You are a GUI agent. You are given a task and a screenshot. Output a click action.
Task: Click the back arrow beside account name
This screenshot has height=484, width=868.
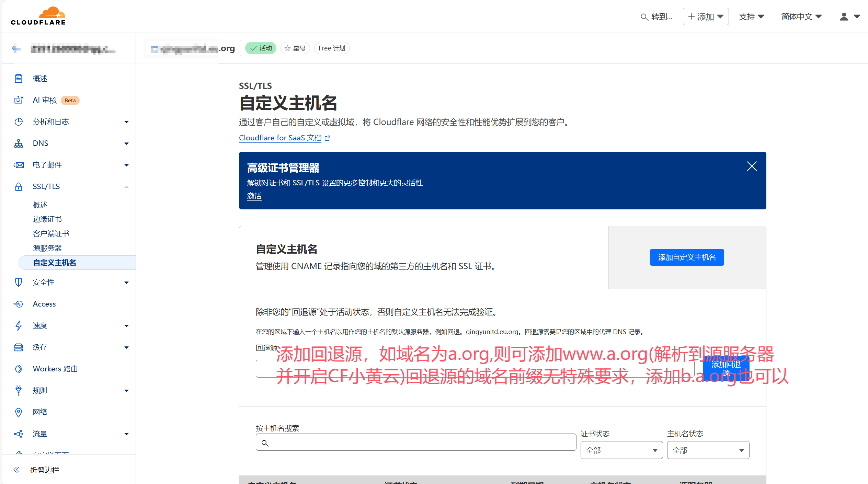(16, 49)
